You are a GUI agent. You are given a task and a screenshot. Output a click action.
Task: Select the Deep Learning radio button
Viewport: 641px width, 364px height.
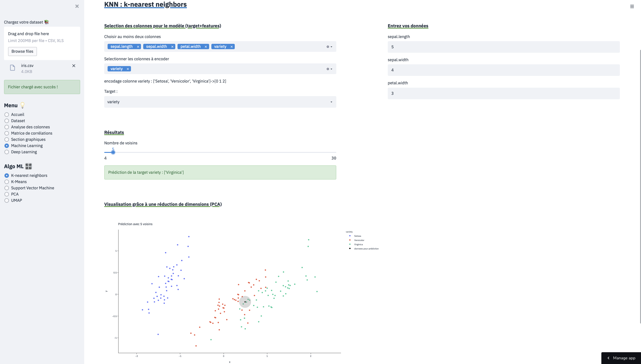[6, 152]
